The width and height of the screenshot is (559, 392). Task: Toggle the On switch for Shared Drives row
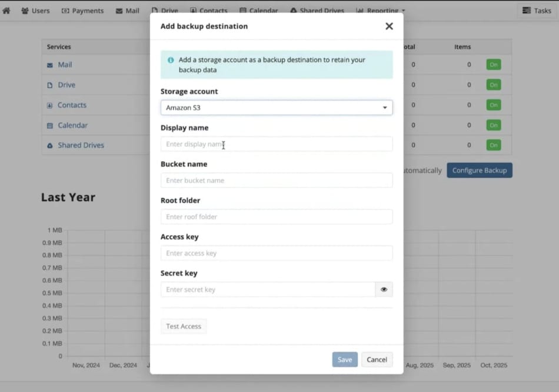[x=494, y=145]
